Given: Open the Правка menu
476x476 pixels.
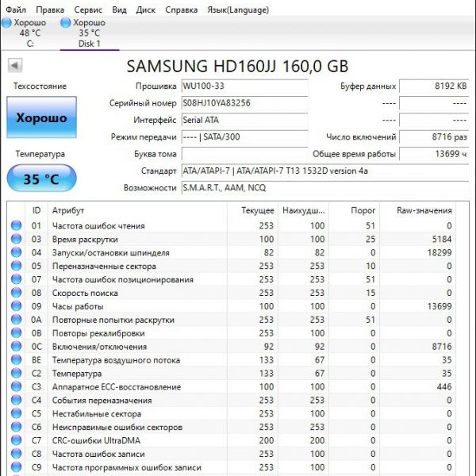Looking at the screenshot, I should [50, 10].
